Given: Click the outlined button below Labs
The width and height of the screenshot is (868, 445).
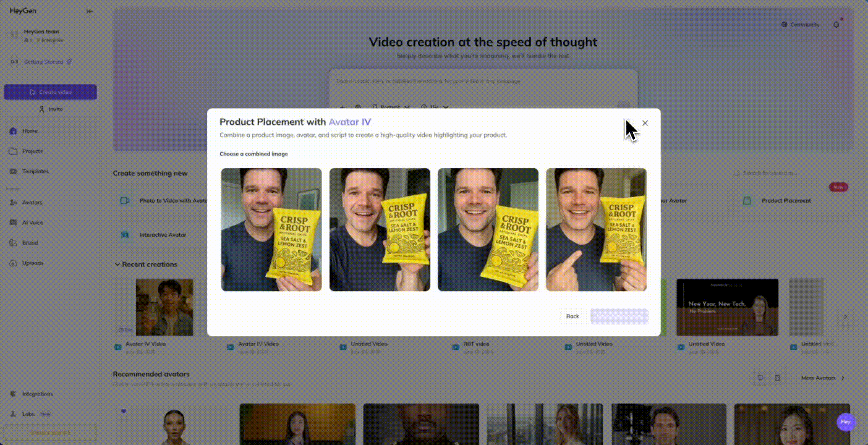Looking at the screenshot, I should tap(50, 433).
